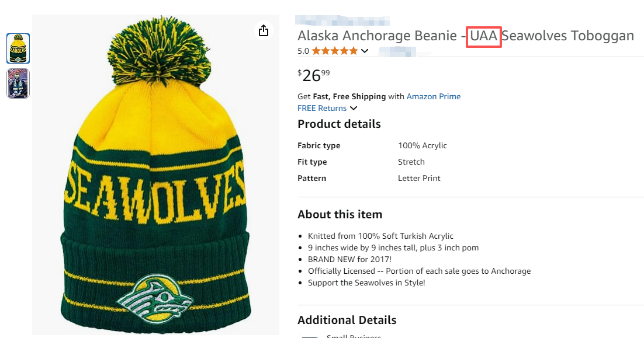Open the Amazon Prime link

[x=433, y=96]
